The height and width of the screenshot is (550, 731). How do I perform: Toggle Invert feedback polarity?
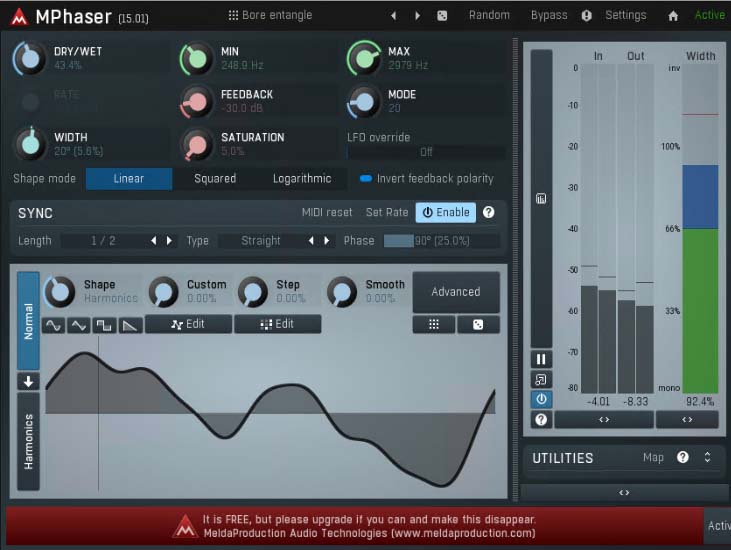(x=427, y=179)
